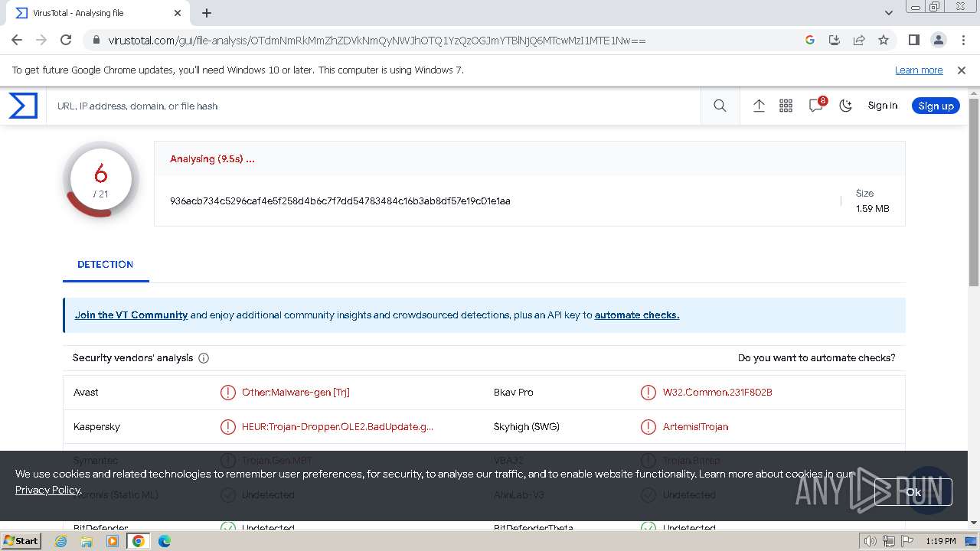Open the apps grid icon
Screen dimensions: 980x551
pos(786,106)
